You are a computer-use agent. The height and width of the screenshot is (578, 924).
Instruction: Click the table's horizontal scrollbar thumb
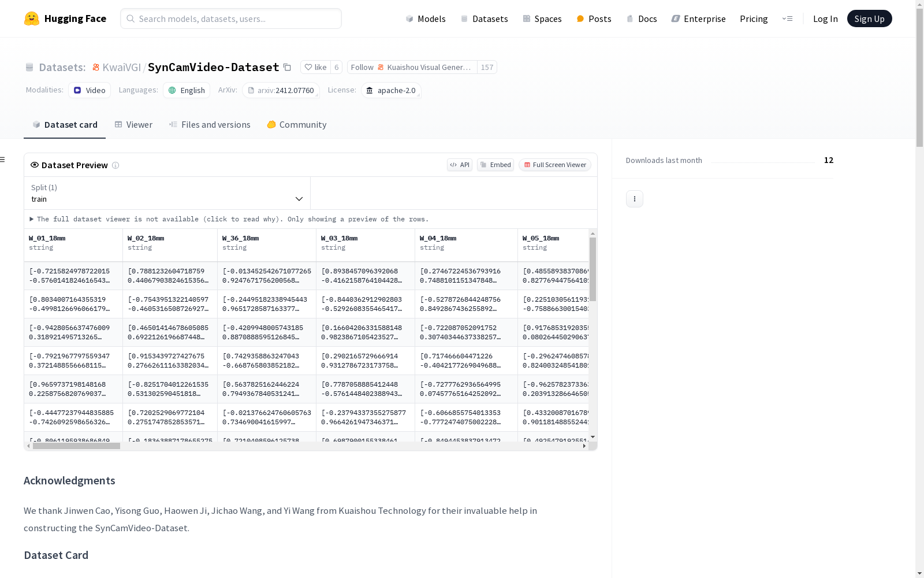pos(76,446)
